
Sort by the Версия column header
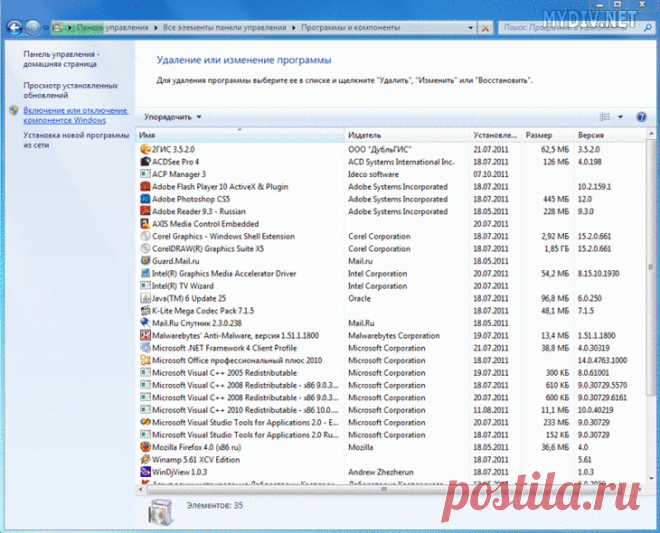click(609, 135)
